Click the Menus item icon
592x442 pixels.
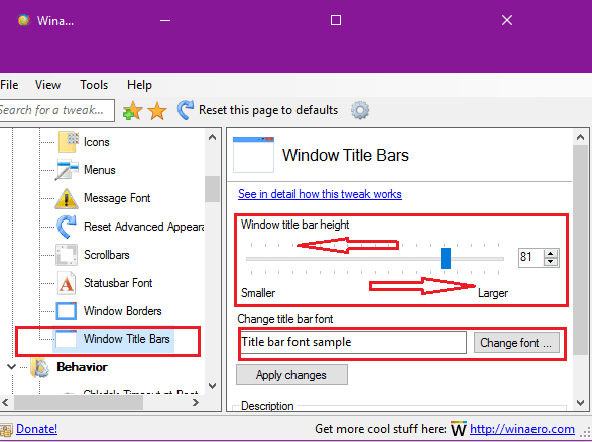click(x=67, y=170)
